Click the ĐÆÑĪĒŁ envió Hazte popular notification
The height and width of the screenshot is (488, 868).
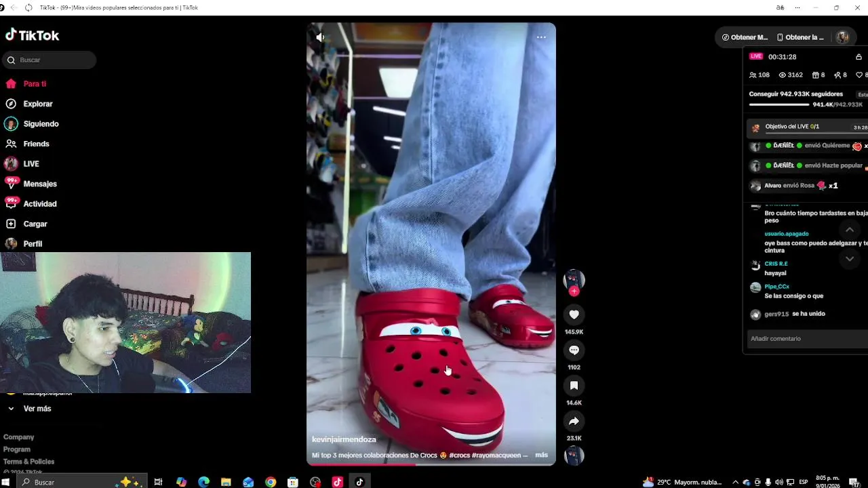coord(808,165)
